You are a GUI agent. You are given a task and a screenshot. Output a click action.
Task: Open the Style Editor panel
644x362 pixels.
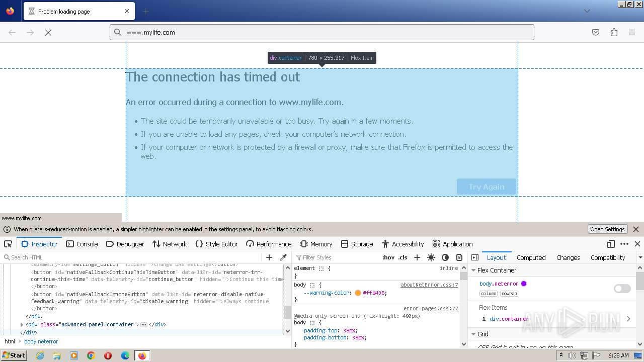click(x=216, y=244)
